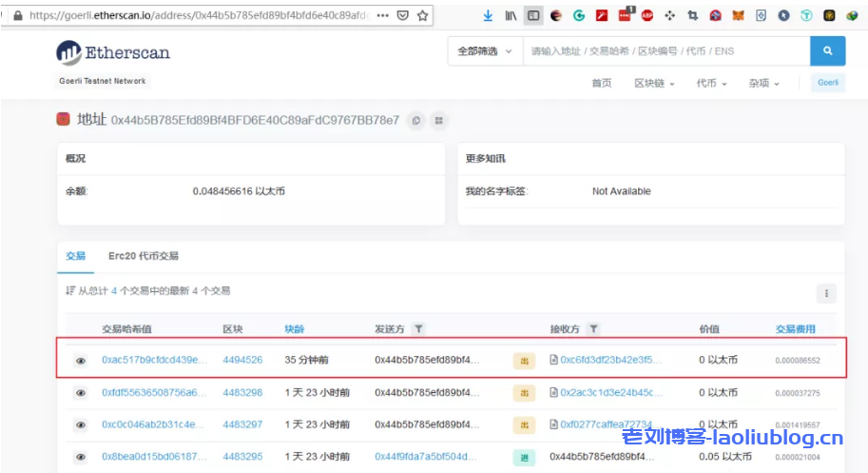
Task: Toggle eye preview for transaction 0xc0c046ab2b31c4e
Action: tap(81, 424)
